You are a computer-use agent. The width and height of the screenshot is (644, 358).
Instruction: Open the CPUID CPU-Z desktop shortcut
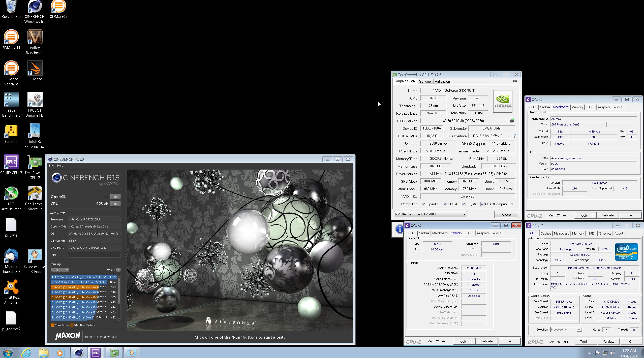(x=11, y=165)
